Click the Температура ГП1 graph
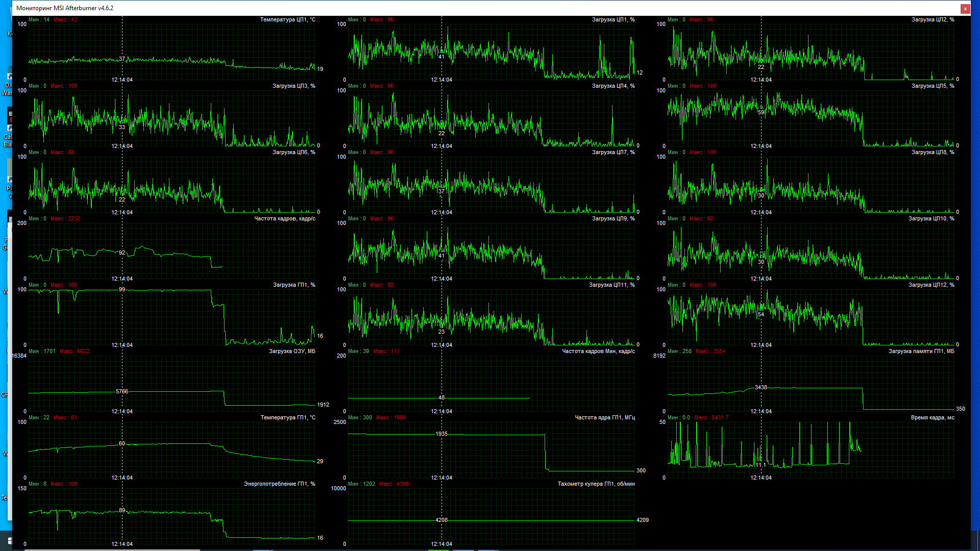This screenshot has height=551, width=980. coord(171,449)
